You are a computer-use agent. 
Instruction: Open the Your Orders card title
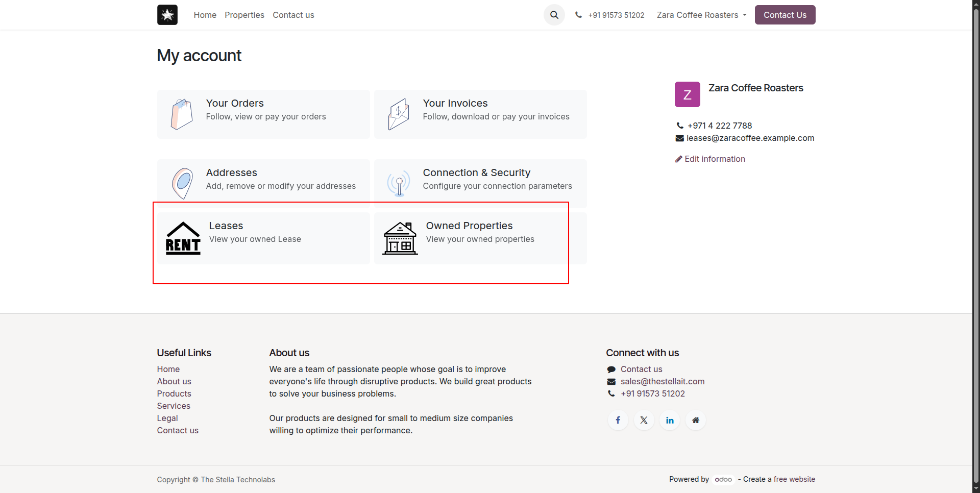pyautogui.click(x=235, y=103)
